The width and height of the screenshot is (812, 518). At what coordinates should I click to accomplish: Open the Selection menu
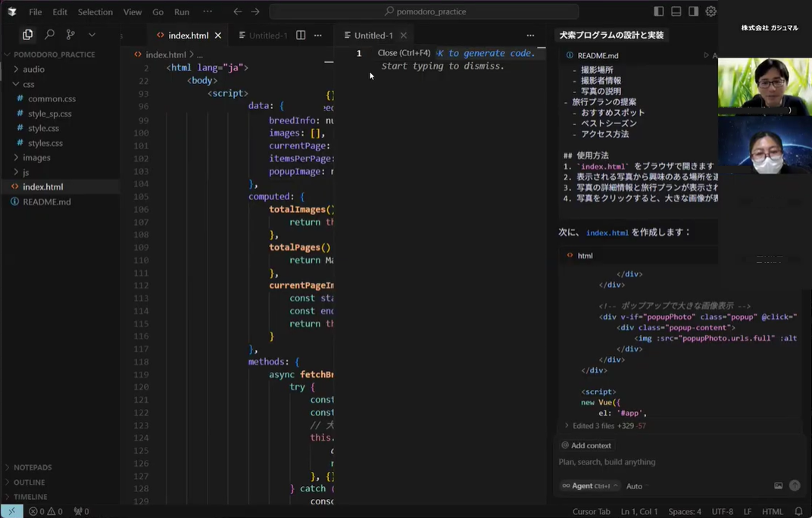[x=95, y=11]
